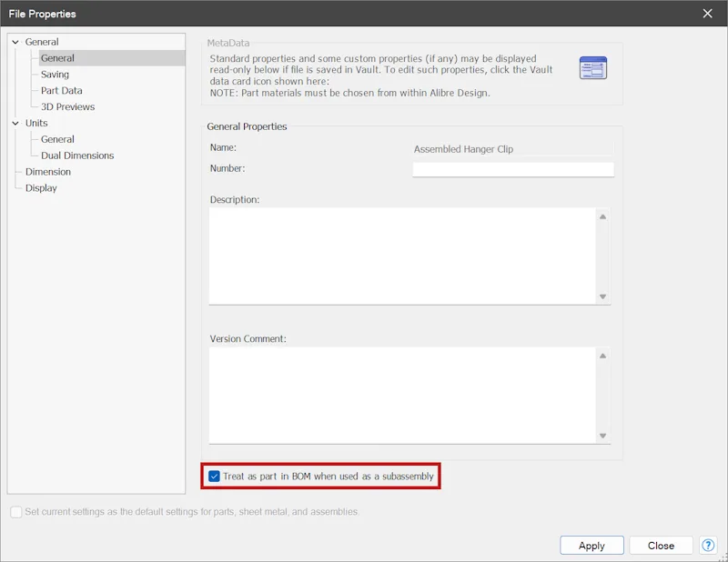Open the help question mark icon
Screen dimensions: 728x562
tap(708, 546)
